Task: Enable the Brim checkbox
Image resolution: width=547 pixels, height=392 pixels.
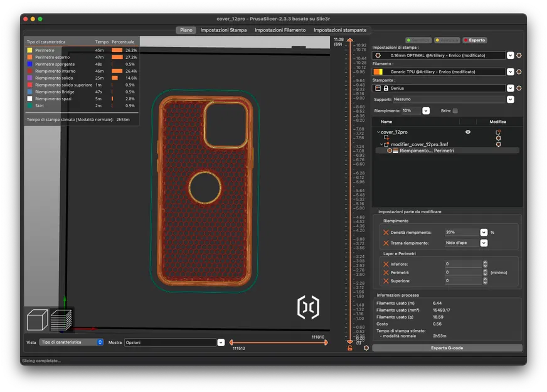Action: (455, 110)
